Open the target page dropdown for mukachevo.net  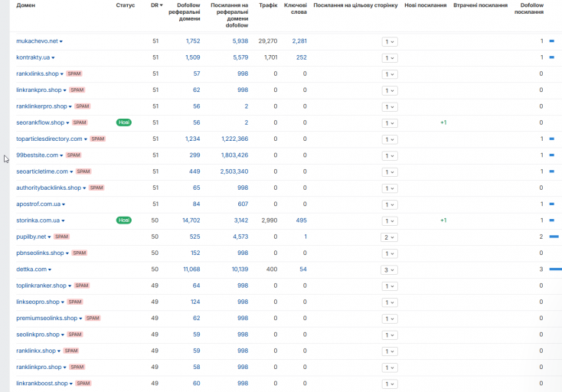tap(390, 41)
